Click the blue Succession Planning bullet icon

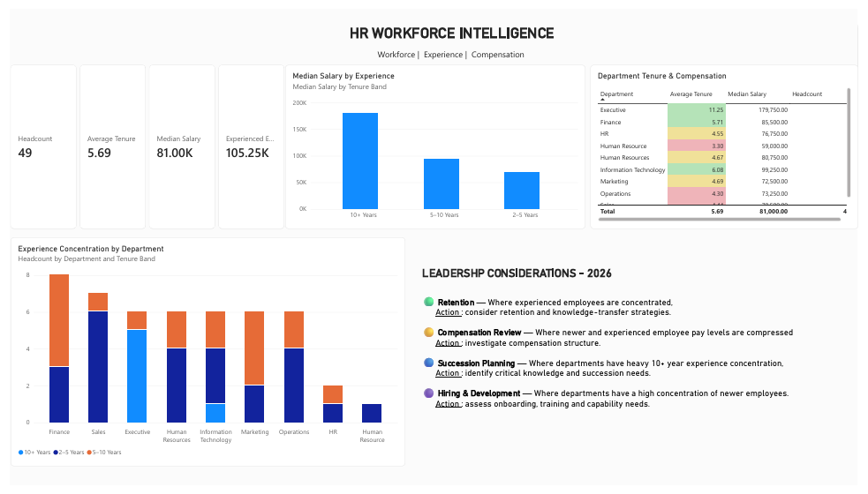[x=428, y=363]
